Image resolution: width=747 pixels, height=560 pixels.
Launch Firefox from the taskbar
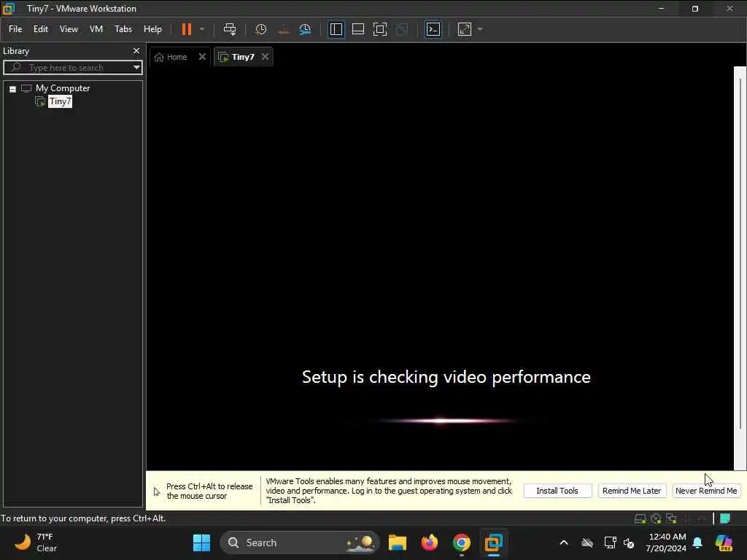click(x=429, y=542)
